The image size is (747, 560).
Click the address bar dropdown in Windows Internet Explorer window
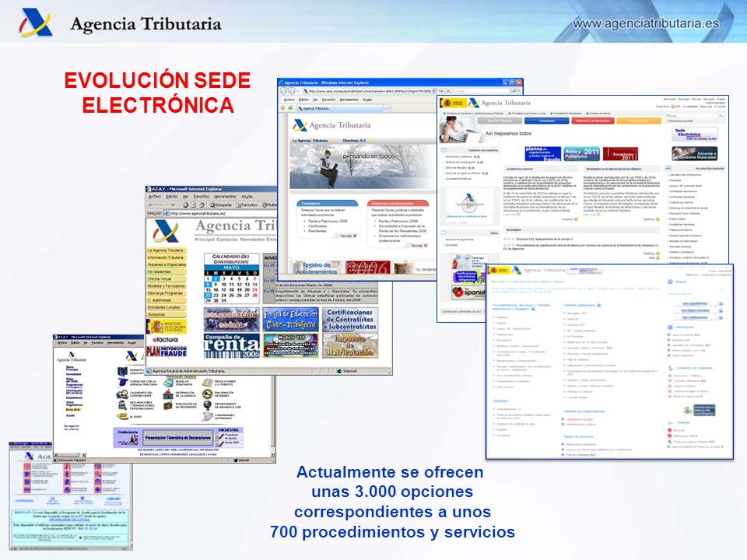(x=434, y=91)
